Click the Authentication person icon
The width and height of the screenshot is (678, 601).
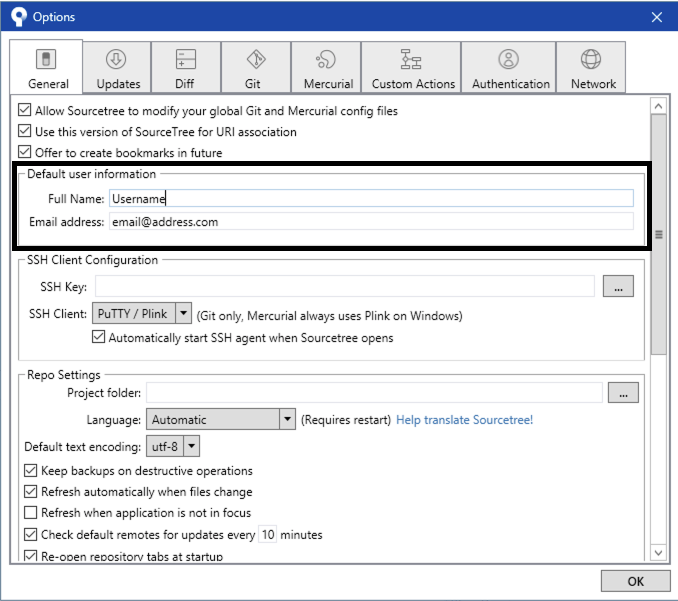[x=508, y=59]
